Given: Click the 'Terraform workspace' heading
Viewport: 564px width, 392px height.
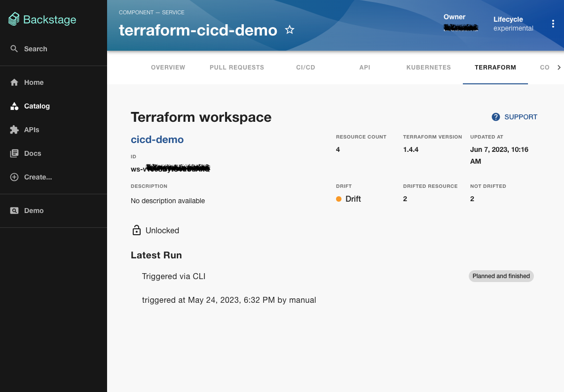Looking at the screenshot, I should 201,117.
